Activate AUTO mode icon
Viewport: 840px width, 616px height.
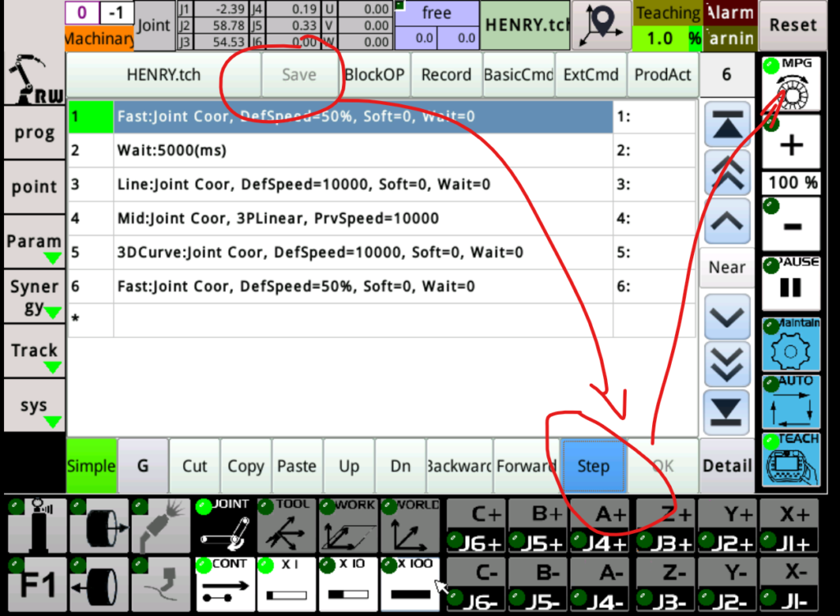coord(791,403)
